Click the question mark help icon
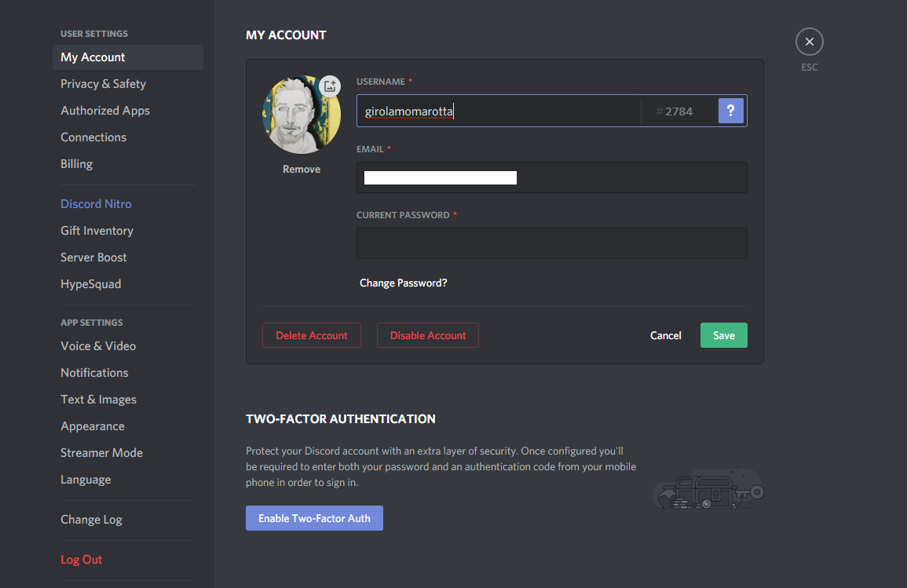 730,111
